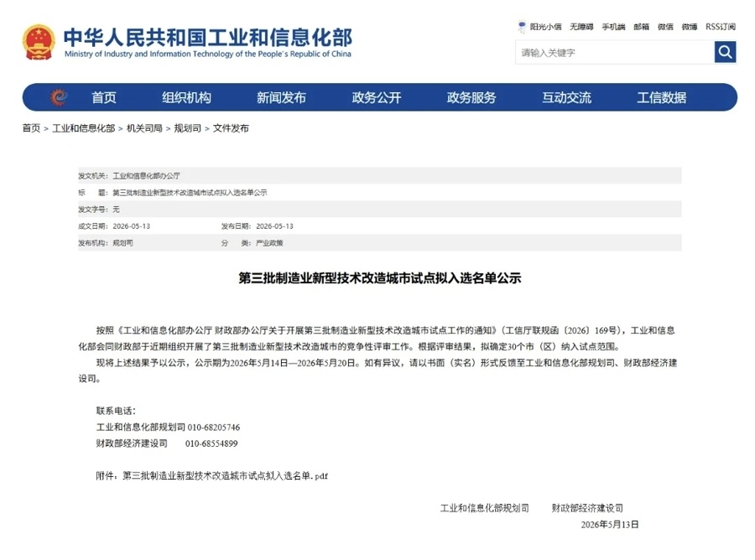Click the phone number 010-68205746

click(x=214, y=428)
